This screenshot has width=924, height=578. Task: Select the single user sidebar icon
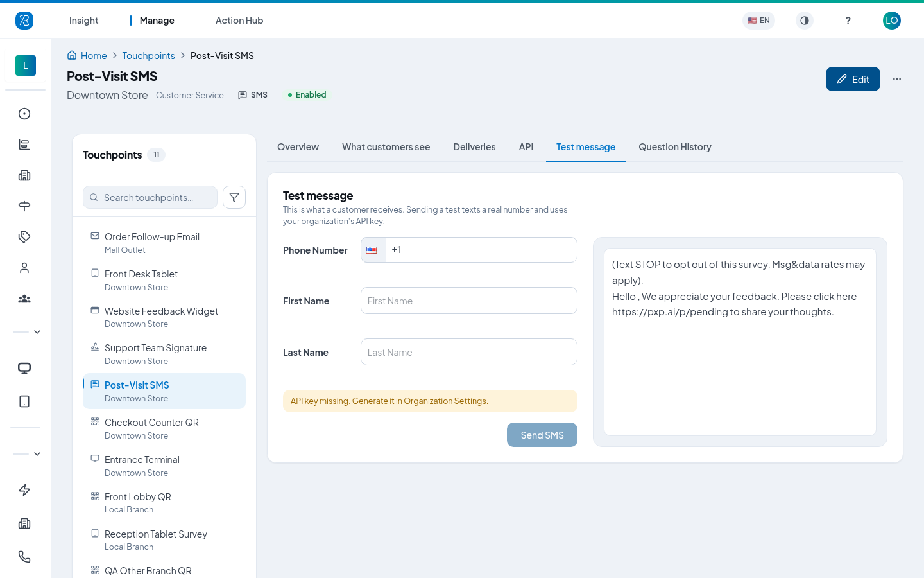point(24,268)
